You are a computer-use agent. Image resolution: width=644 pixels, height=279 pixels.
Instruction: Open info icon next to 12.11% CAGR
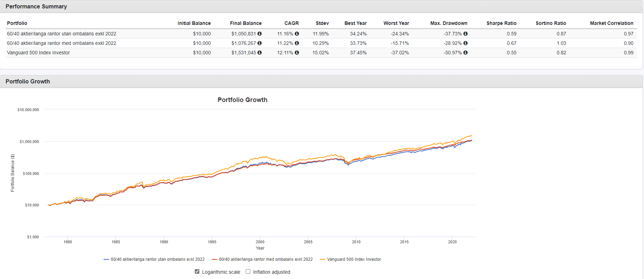(297, 53)
